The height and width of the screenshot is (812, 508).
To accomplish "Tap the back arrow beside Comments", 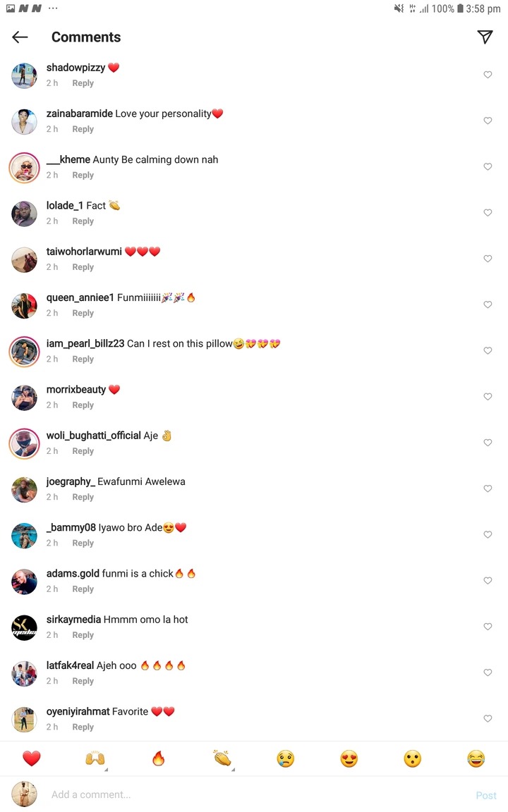I will pyautogui.click(x=20, y=37).
